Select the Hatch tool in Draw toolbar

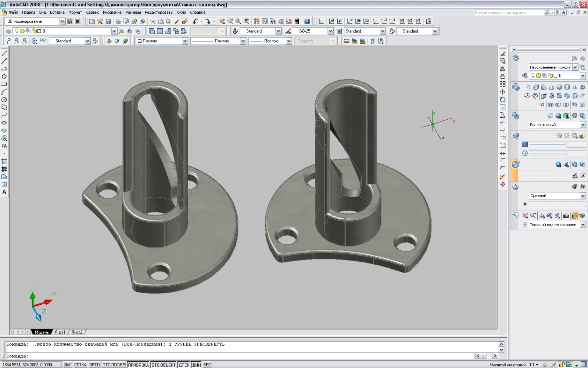click(4, 161)
